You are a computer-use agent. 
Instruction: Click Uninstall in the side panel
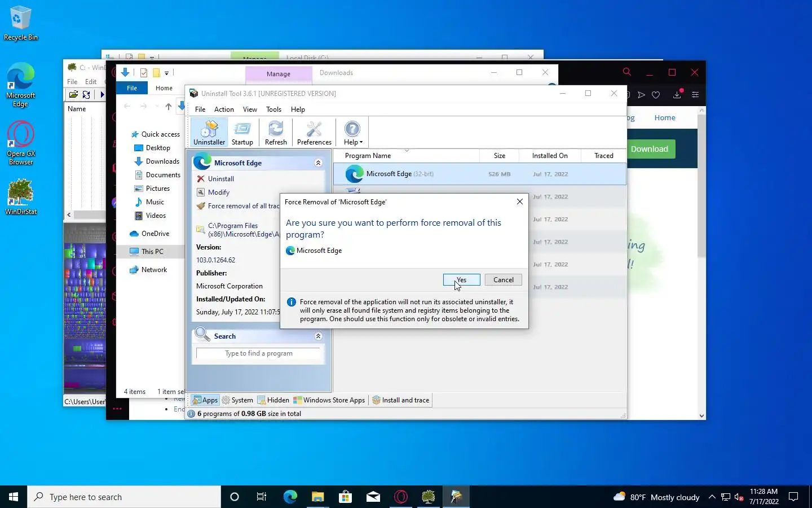220,179
